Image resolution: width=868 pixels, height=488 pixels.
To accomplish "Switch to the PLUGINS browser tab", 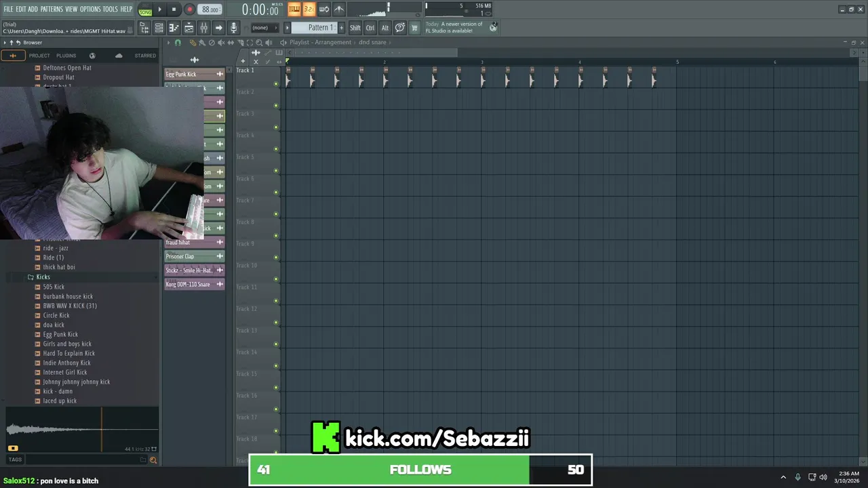I will pyautogui.click(x=66, y=56).
